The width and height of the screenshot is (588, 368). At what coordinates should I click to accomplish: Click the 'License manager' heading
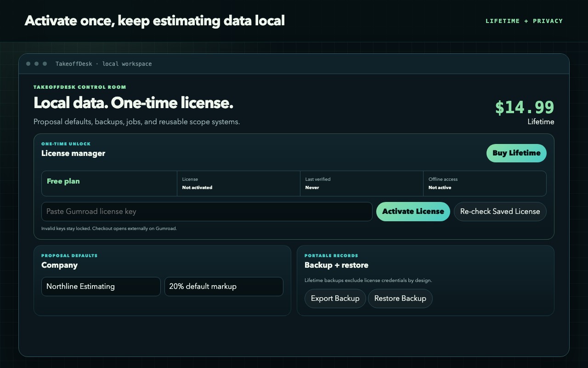tap(73, 154)
